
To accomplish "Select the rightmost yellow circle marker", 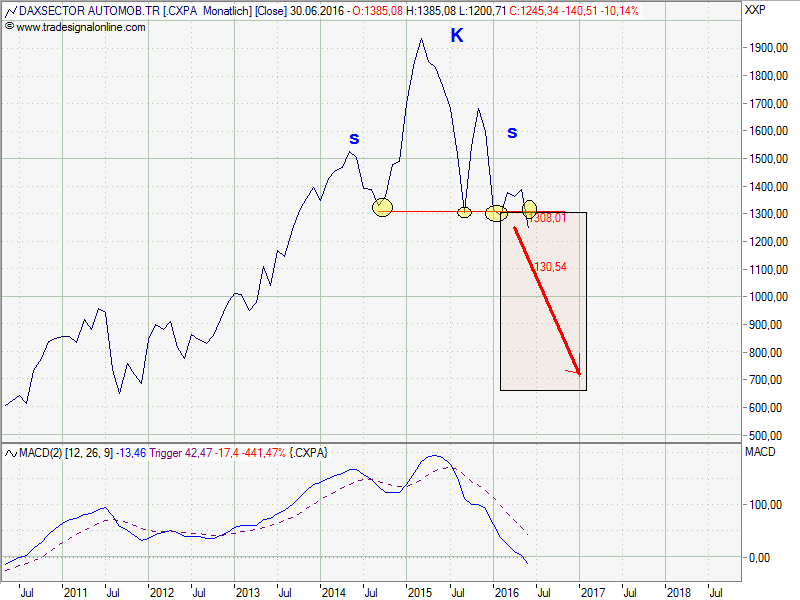I will (529, 208).
